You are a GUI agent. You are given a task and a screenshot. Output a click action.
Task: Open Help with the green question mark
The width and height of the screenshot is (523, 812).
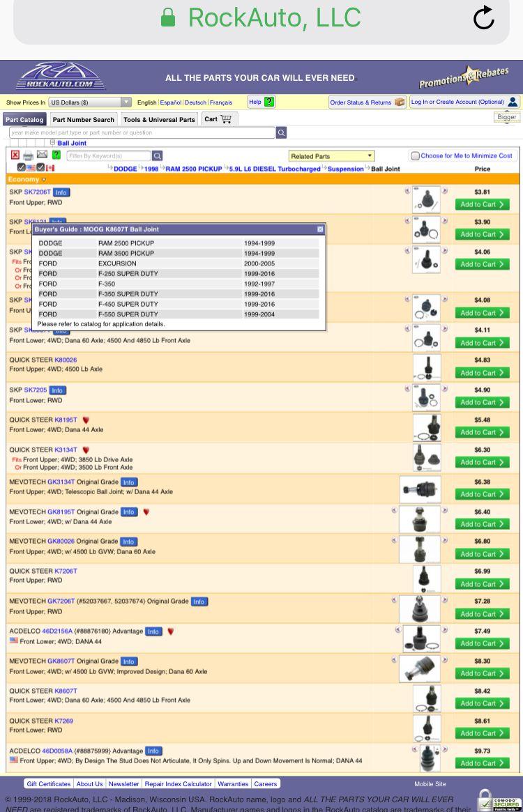[261, 102]
